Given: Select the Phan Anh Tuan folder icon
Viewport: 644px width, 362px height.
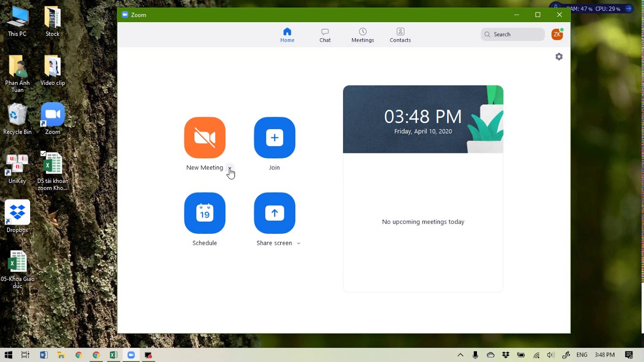Looking at the screenshot, I should [17, 74].
